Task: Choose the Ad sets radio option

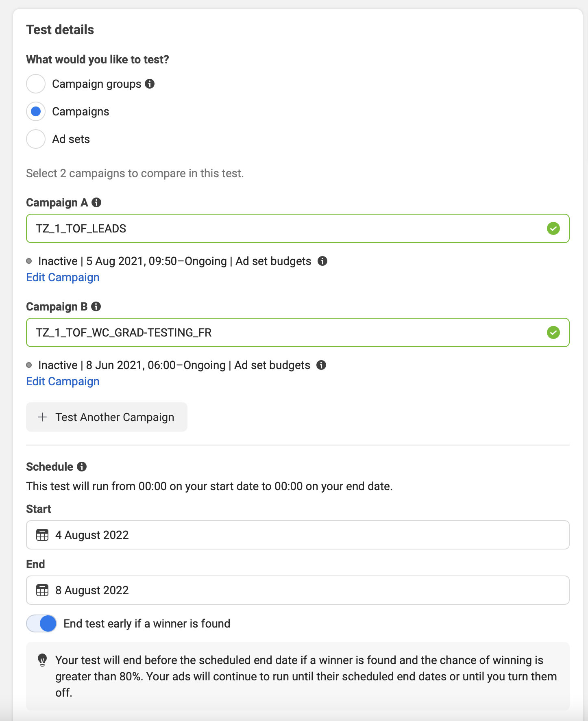Action: click(36, 139)
